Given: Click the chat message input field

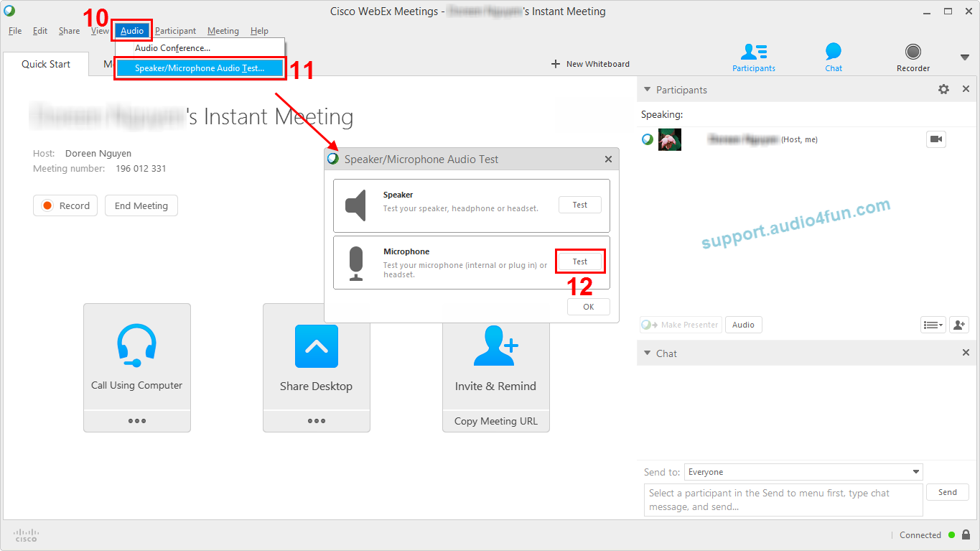Looking at the screenshot, I should click(783, 500).
